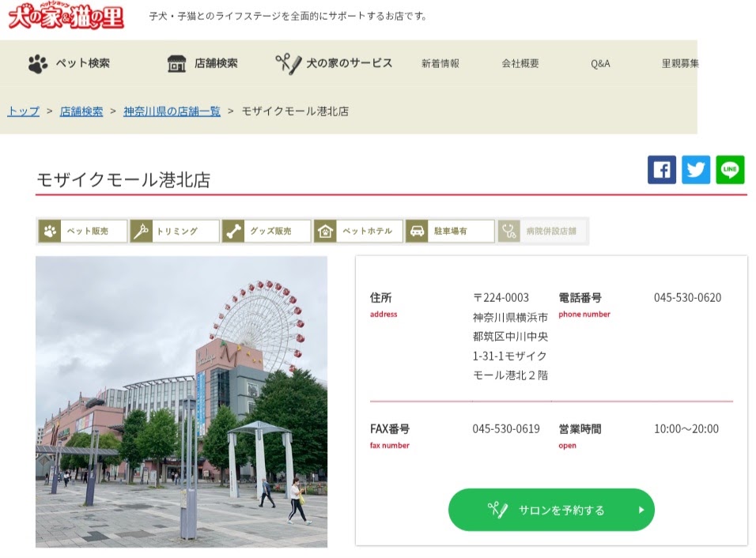
Task: Share the page on Twitter
Action: [696, 170]
